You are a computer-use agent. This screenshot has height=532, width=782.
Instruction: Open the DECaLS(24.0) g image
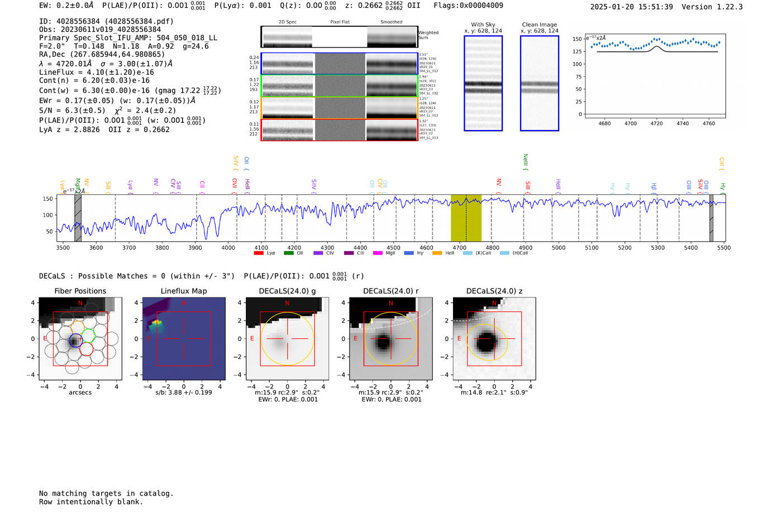pyautogui.click(x=287, y=339)
